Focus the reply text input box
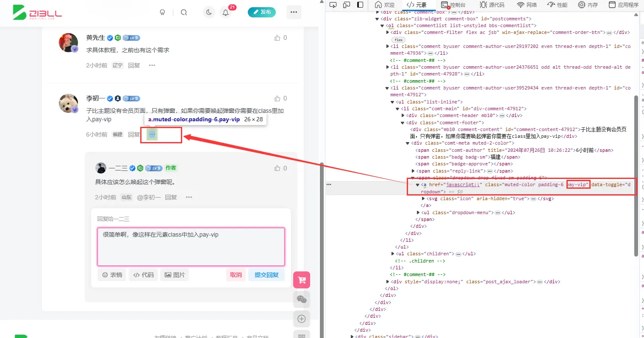Viewport: 644px width, 338px height. [x=191, y=247]
